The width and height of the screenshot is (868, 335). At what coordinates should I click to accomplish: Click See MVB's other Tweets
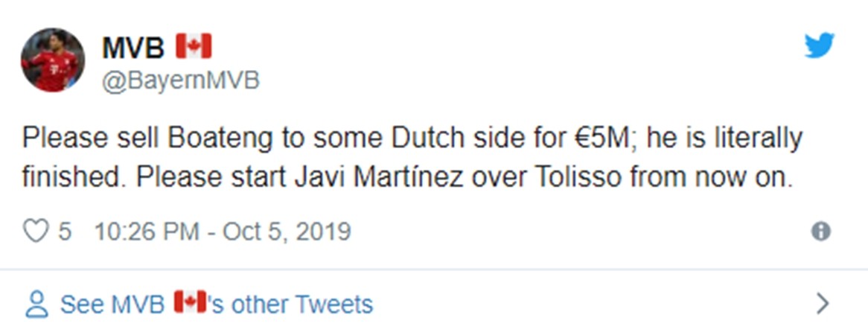216,304
